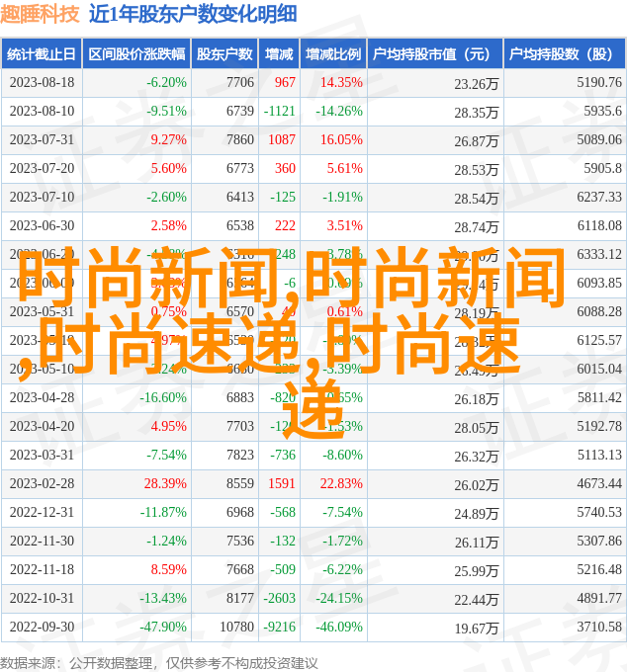The height and width of the screenshot is (672, 627).
Task: Click the 数据来源 disclaimer footer text
Action: pos(159,663)
